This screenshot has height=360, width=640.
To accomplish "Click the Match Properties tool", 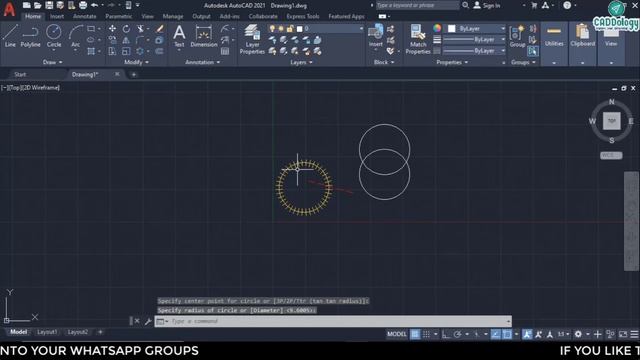I will (x=418, y=39).
